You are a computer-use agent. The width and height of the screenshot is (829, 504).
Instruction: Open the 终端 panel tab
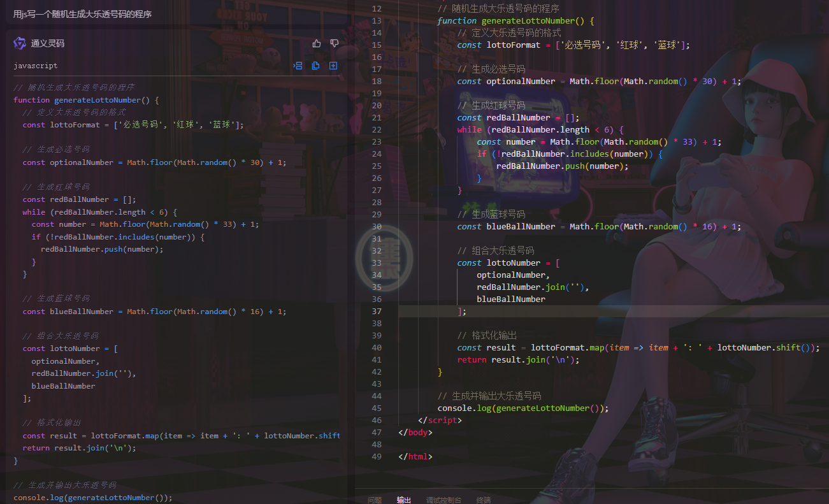pyautogui.click(x=484, y=500)
